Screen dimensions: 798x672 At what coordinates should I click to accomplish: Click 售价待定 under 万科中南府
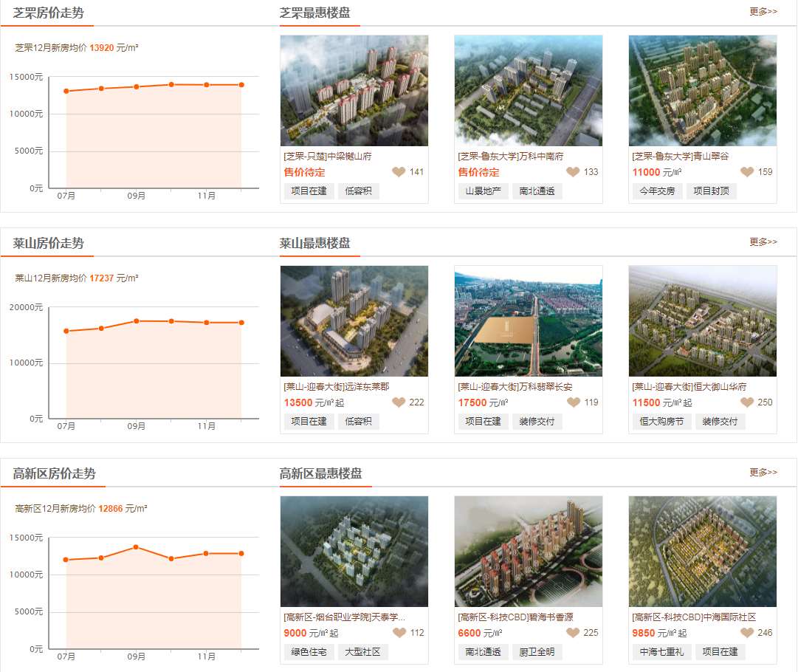479,173
